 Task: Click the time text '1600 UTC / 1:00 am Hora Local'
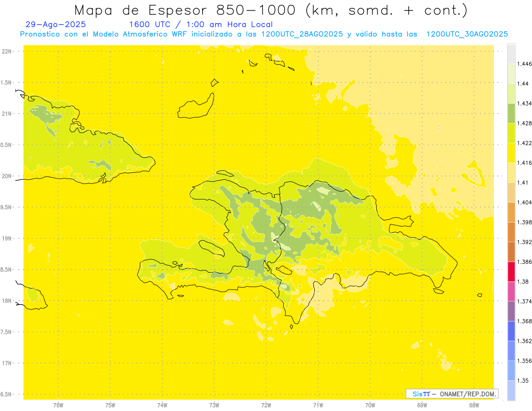pyautogui.click(x=201, y=25)
